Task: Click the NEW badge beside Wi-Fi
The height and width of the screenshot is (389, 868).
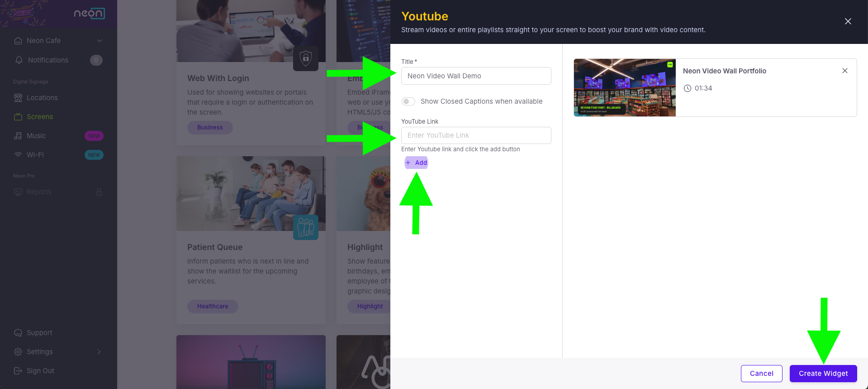Action: [94, 155]
